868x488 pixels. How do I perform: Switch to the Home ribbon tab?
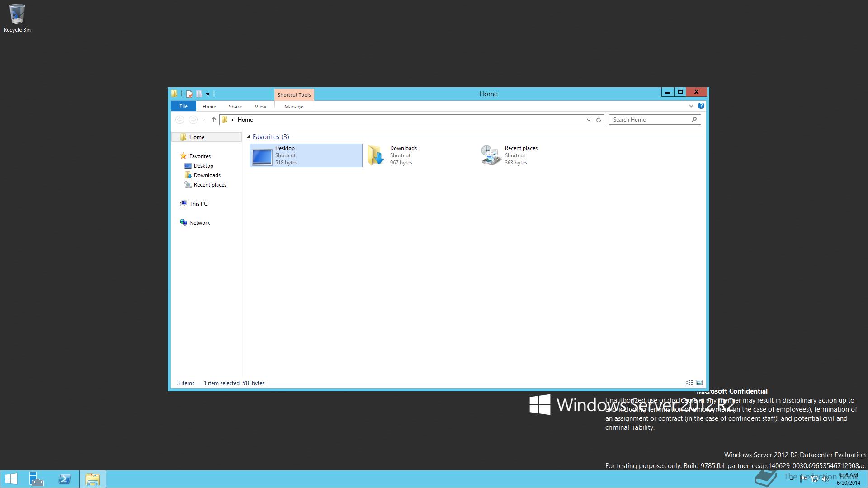tap(209, 107)
